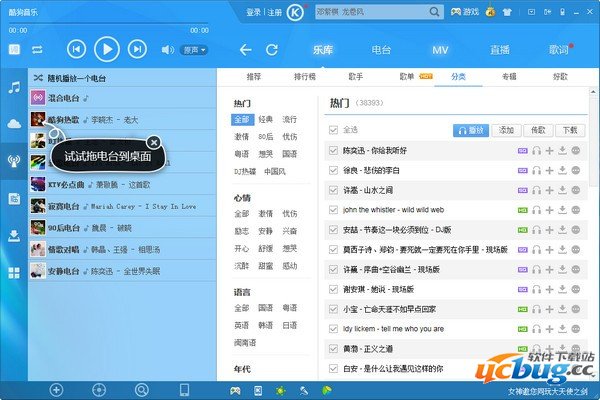The width and height of the screenshot is (600, 400).
Task: Select the 经典 category link
Action: pyautogui.click(x=265, y=119)
